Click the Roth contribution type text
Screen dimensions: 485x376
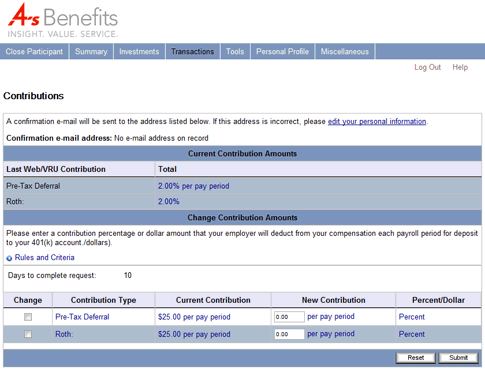pyautogui.click(x=64, y=334)
